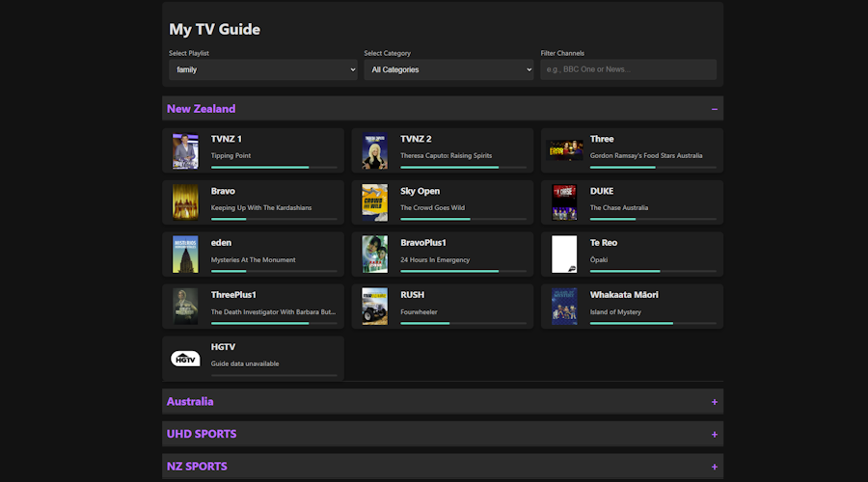
Task: Click the Bravo channel poster image
Action: pyautogui.click(x=185, y=202)
